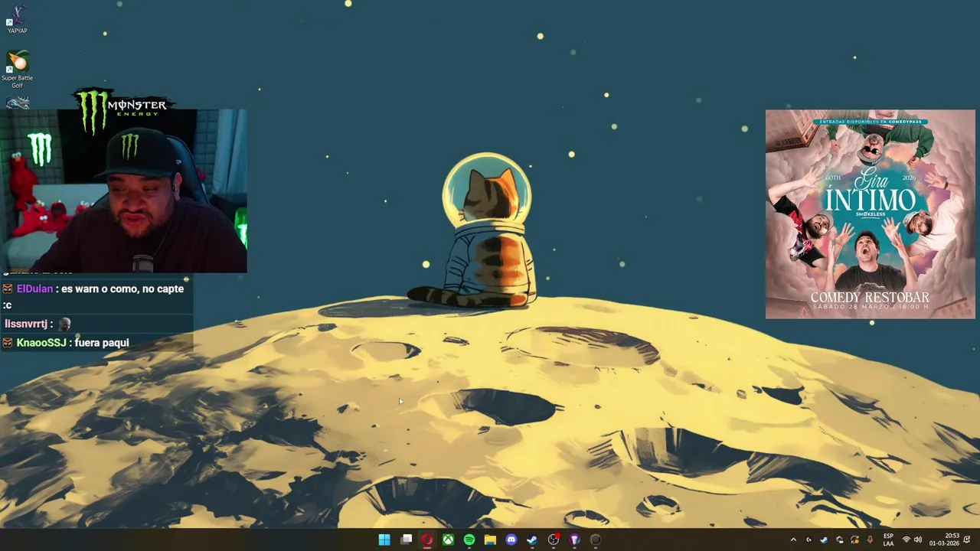Open Steam from the taskbar
The height and width of the screenshot is (551, 980).
coord(532,540)
